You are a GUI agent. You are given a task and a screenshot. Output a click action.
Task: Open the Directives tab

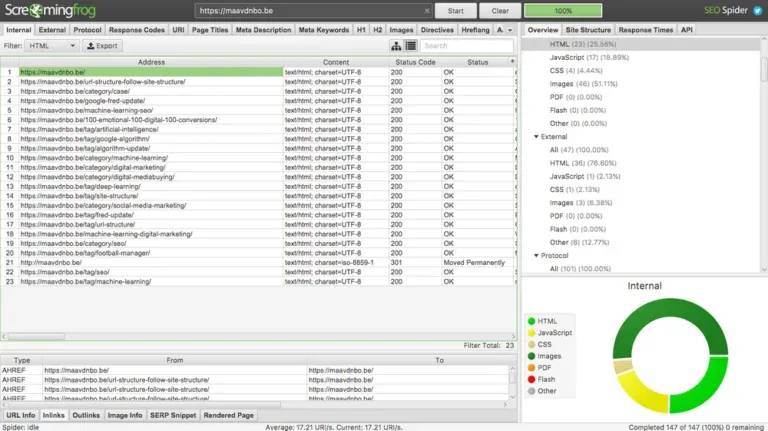pos(437,30)
